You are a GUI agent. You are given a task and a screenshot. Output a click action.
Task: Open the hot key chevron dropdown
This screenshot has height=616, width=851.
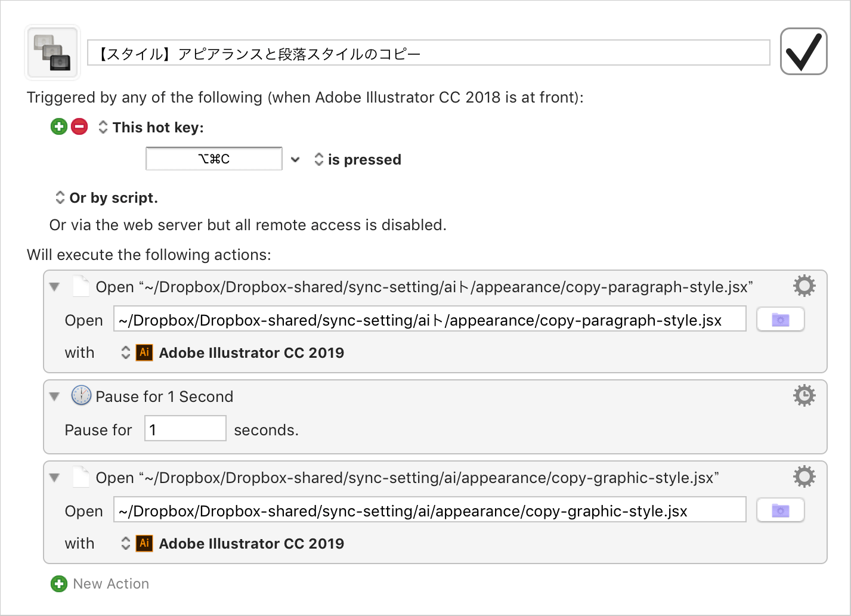click(x=295, y=159)
